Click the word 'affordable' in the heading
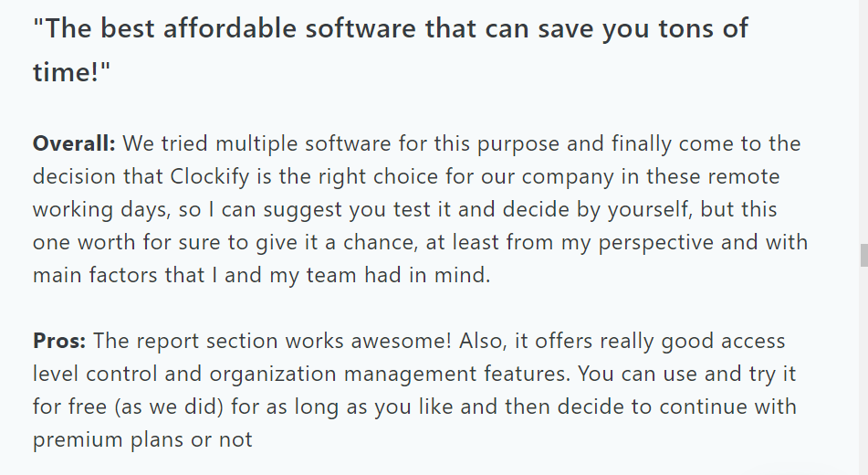 pos(230,28)
